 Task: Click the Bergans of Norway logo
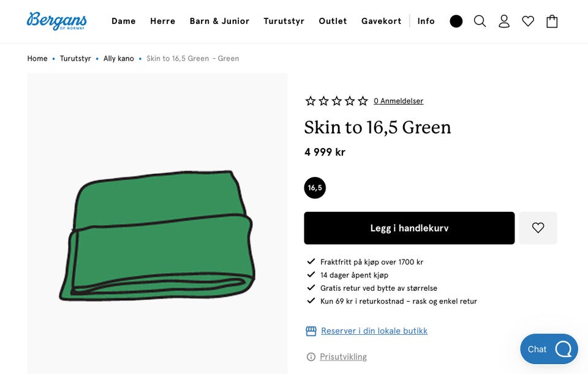point(57,21)
